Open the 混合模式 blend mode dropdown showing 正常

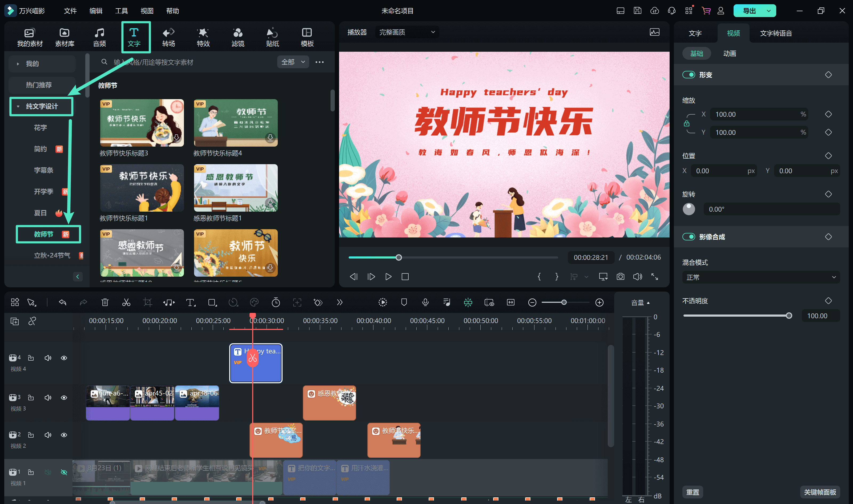[x=761, y=277]
